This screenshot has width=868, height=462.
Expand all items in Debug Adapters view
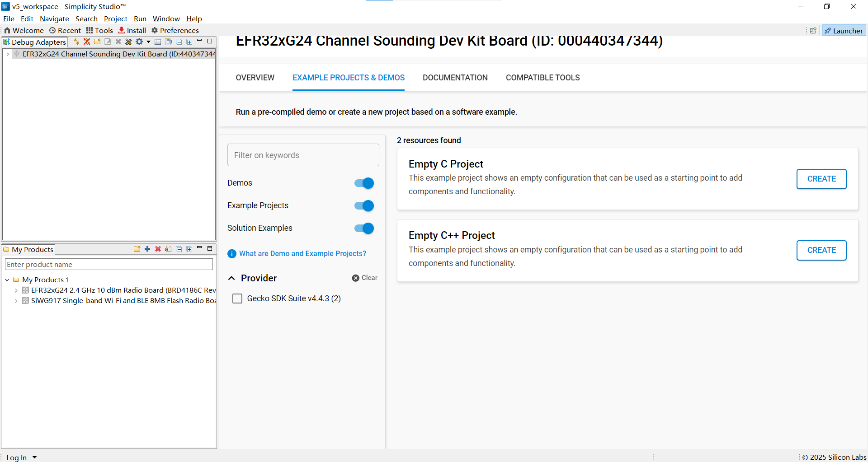(189, 42)
